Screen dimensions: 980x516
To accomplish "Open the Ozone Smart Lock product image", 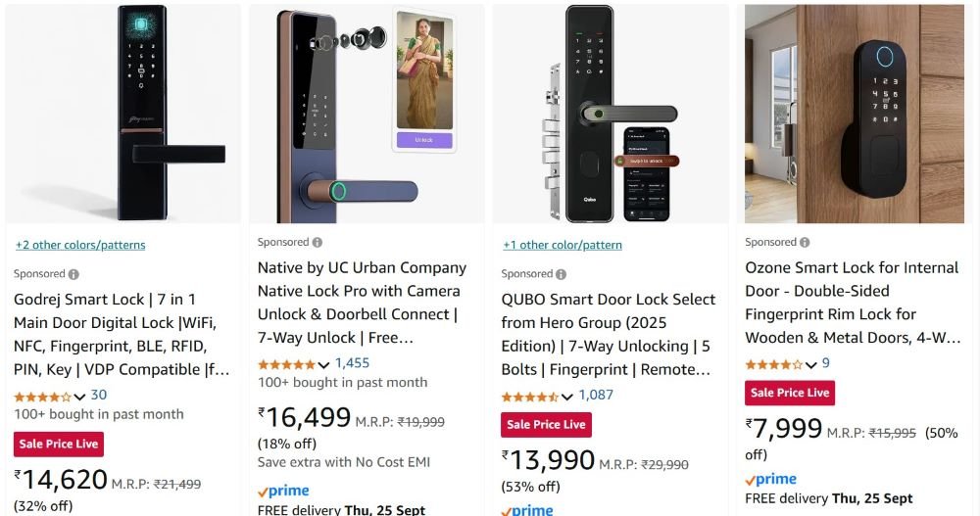I will pyautogui.click(x=854, y=114).
